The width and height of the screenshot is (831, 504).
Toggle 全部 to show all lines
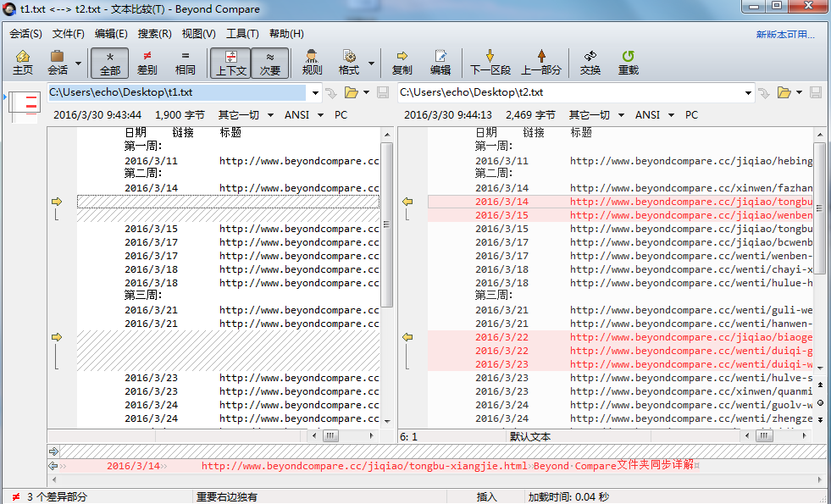point(108,63)
